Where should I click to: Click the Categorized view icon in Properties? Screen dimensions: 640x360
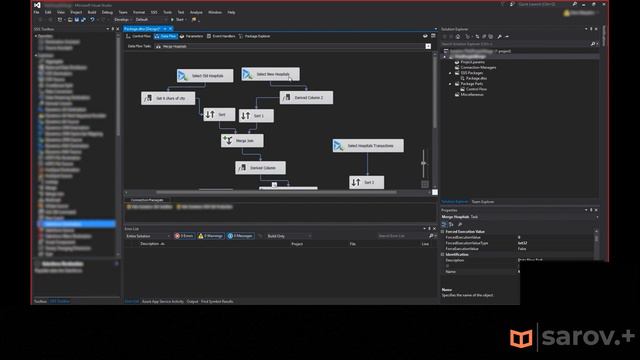(x=444, y=224)
